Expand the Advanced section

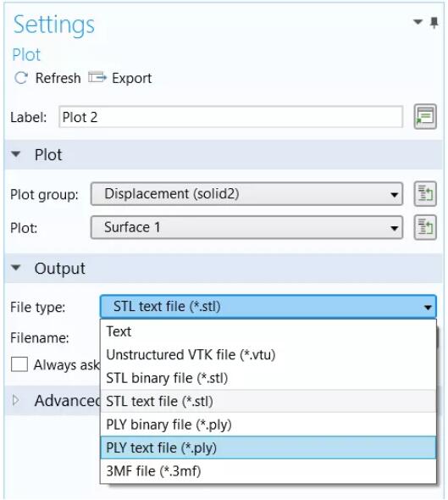point(15,401)
